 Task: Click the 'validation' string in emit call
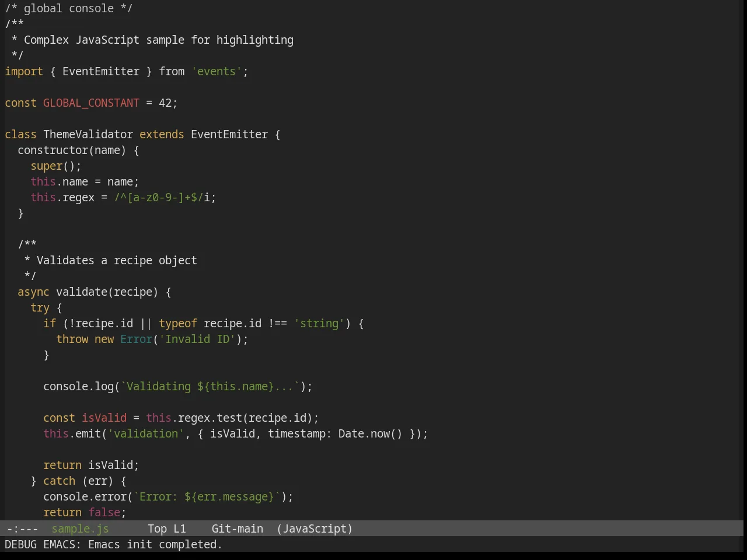pos(146,434)
